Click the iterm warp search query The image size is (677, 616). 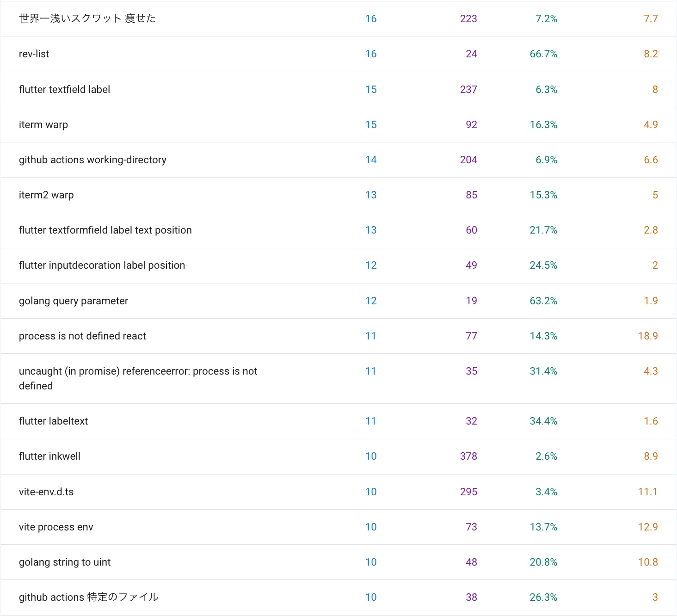43,124
